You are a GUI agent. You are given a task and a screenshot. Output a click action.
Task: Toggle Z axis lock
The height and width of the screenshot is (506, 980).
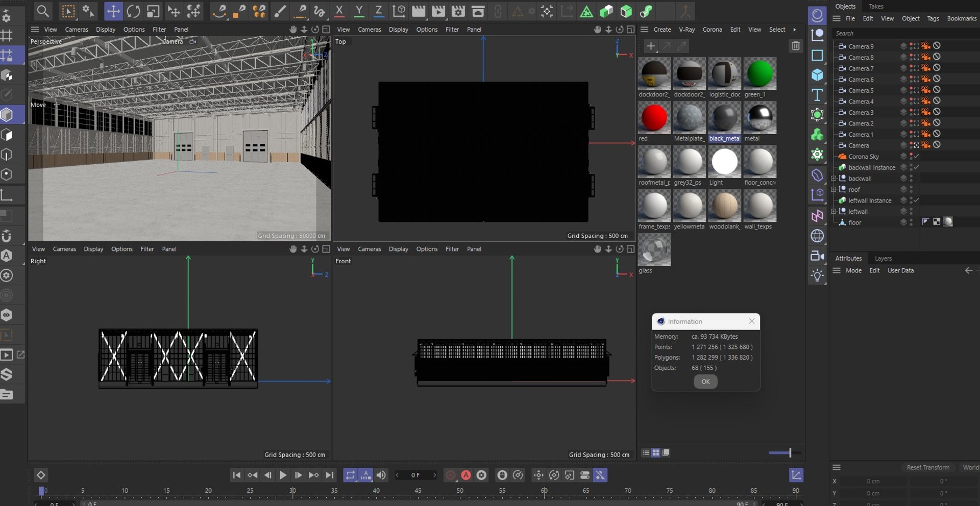pos(378,11)
